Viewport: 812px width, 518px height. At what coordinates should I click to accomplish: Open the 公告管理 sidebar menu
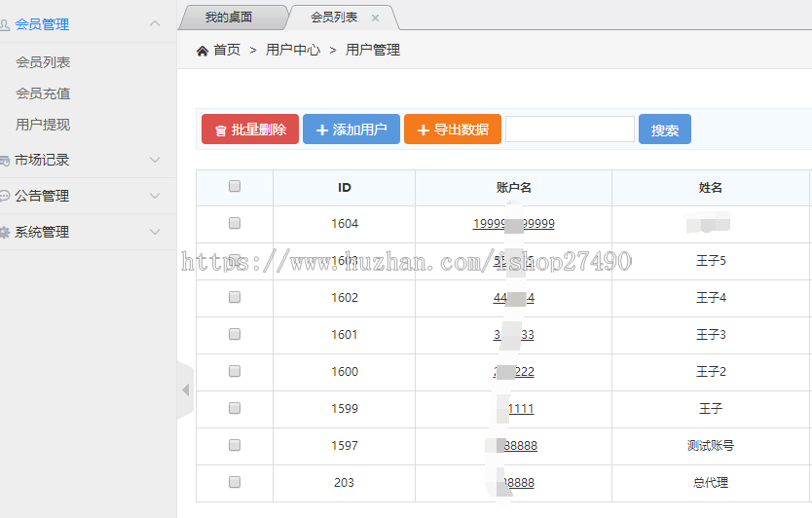[42, 196]
